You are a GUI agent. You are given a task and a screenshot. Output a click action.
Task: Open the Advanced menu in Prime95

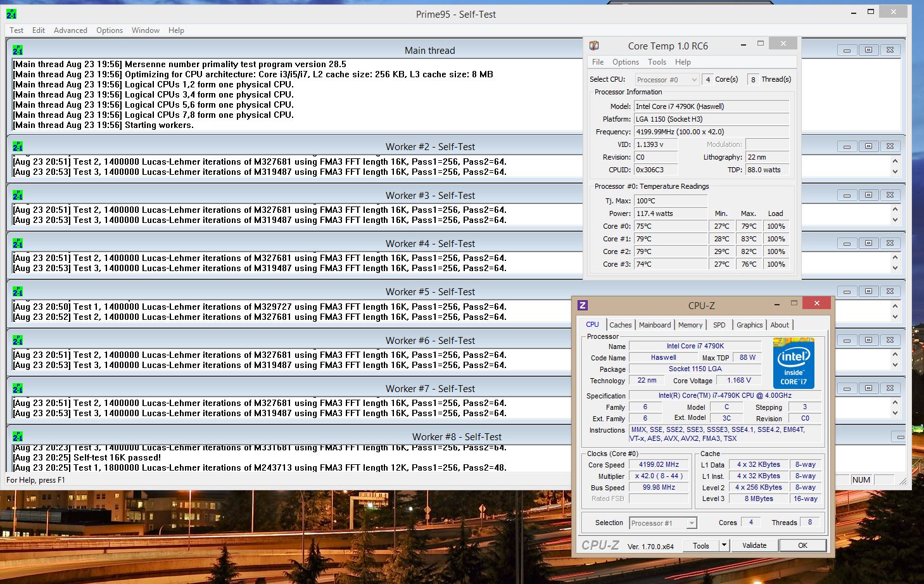[x=70, y=30]
